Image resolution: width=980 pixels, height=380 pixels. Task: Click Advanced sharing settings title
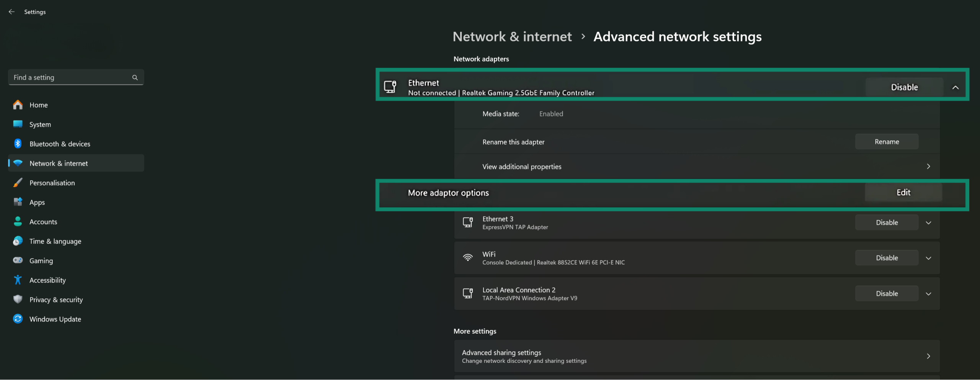pos(501,352)
